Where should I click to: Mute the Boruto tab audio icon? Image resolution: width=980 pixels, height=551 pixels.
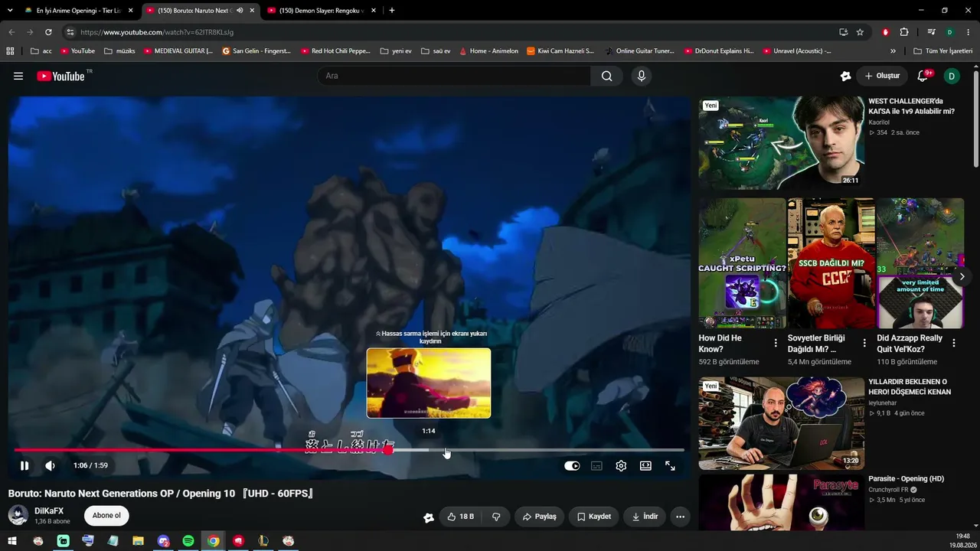click(240, 11)
